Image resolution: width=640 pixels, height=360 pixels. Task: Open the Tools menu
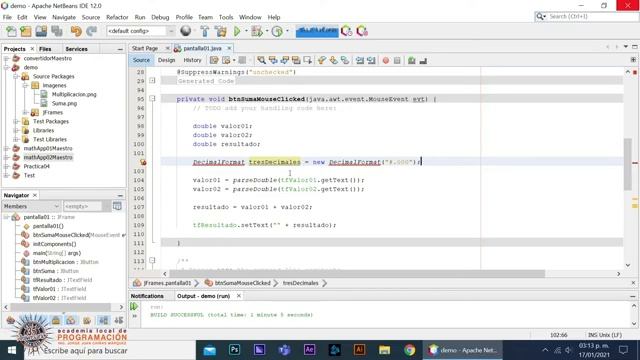[226, 17]
